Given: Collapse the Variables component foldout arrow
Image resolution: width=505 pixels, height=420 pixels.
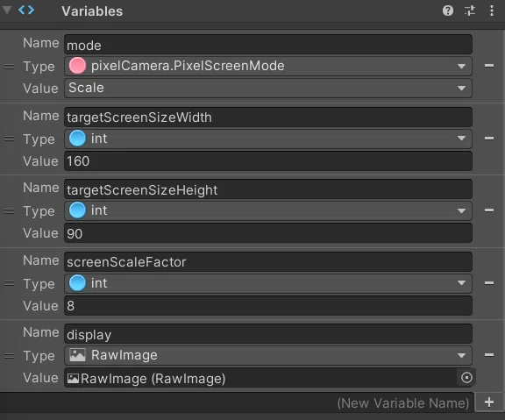Looking at the screenshot, I should coord(7,10).
